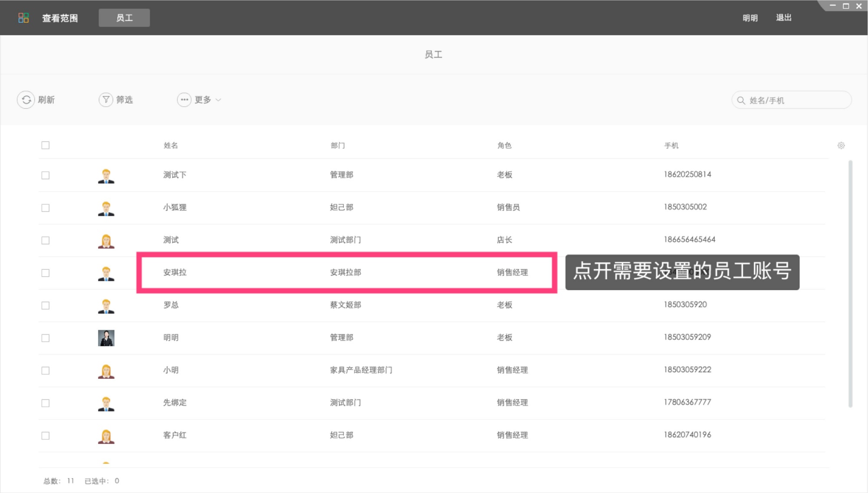The image size is (868, 493).
Task: Click the More ellipsis icon
Action: [x=184, y=100]
